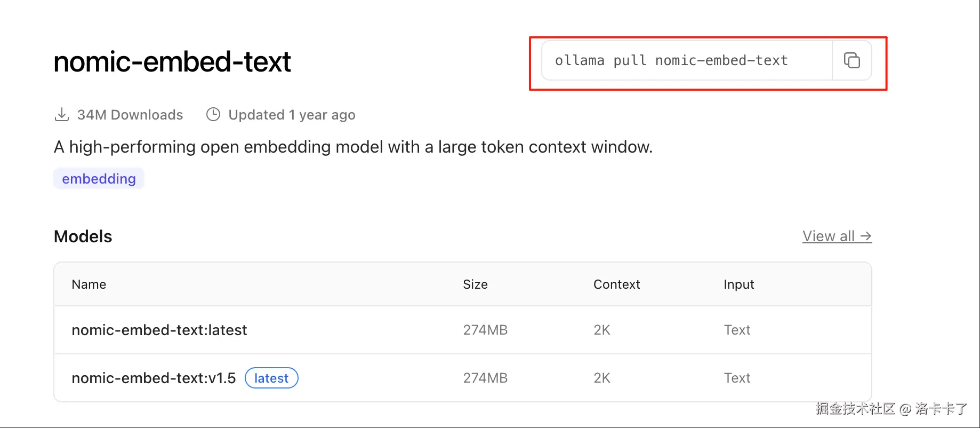980x428 pixels.
Task: Click the nomic-embed-text page title
Action: click(172, 62)
